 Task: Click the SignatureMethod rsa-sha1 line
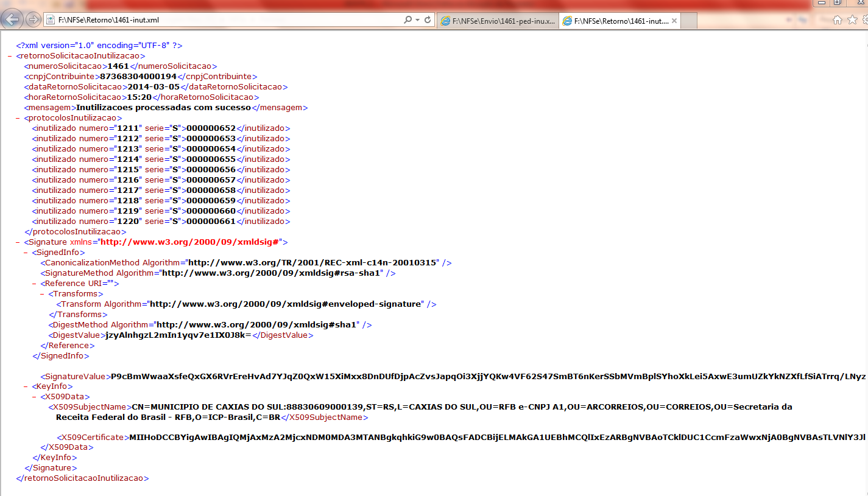tap(218, 273)
